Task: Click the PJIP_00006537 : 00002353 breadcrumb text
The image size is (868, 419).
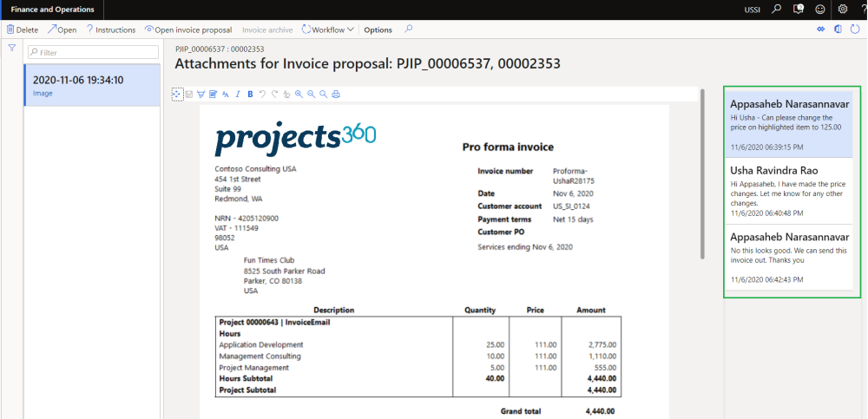Action: pyautogui.click(x=220, y=49)
